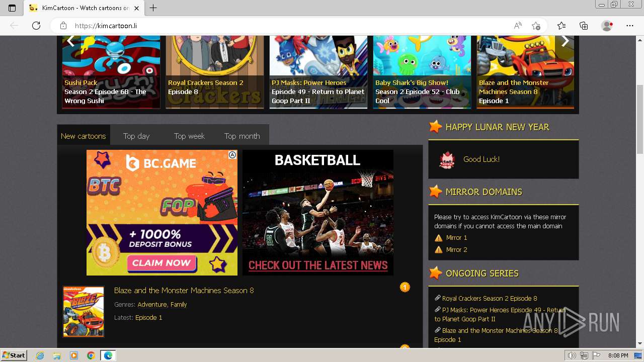This screenshot has height=362, width=644.
Task: Open a new browser tab
Action: click(x=153, y=8)
